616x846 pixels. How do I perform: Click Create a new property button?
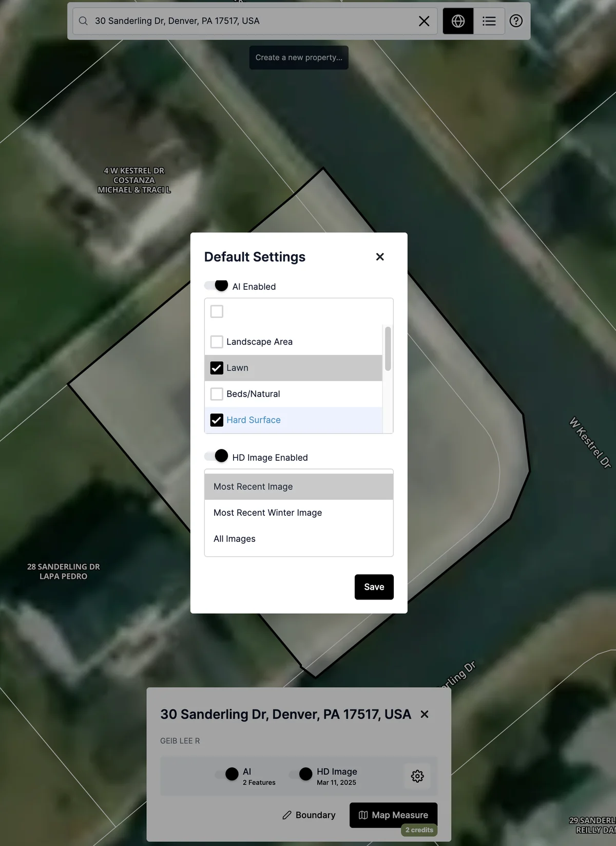click(299, 58)
